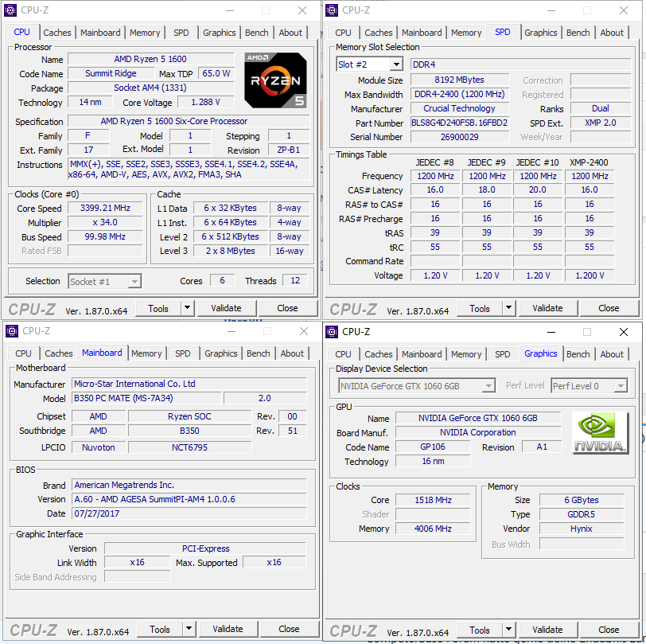
Task: Click Close button in the Graphics window
Action: click(x=609, y=630)
